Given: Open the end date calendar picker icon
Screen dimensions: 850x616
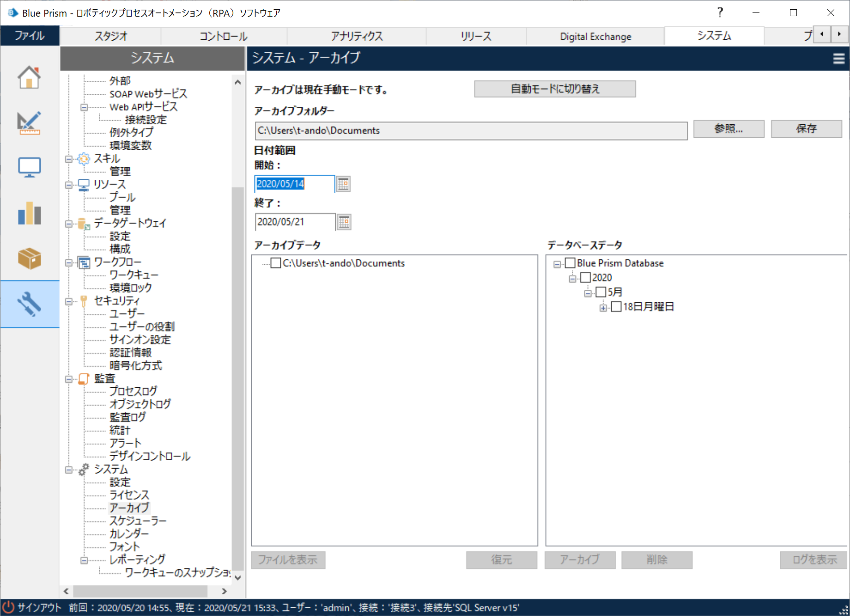Looking at the screenshot, I should point(344,222).
